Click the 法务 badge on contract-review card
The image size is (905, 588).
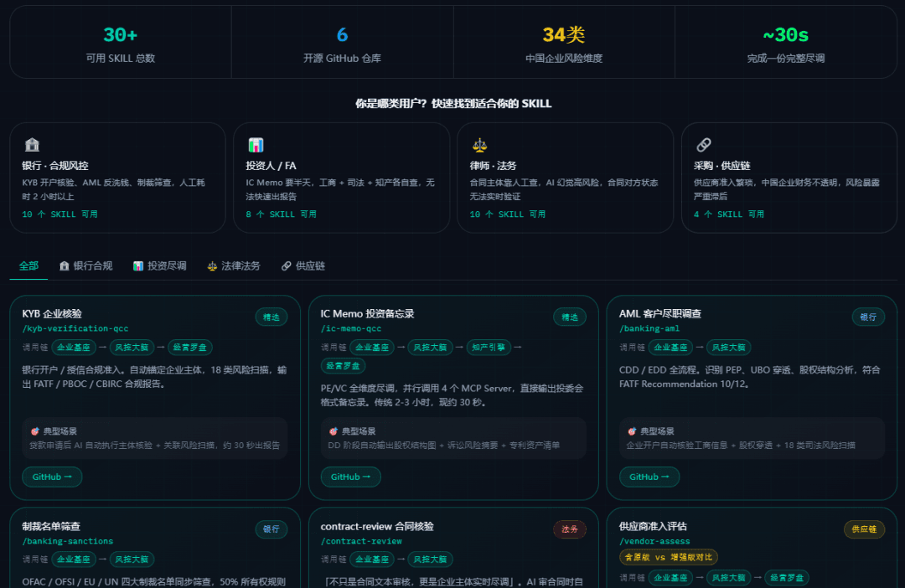(570, 529)
